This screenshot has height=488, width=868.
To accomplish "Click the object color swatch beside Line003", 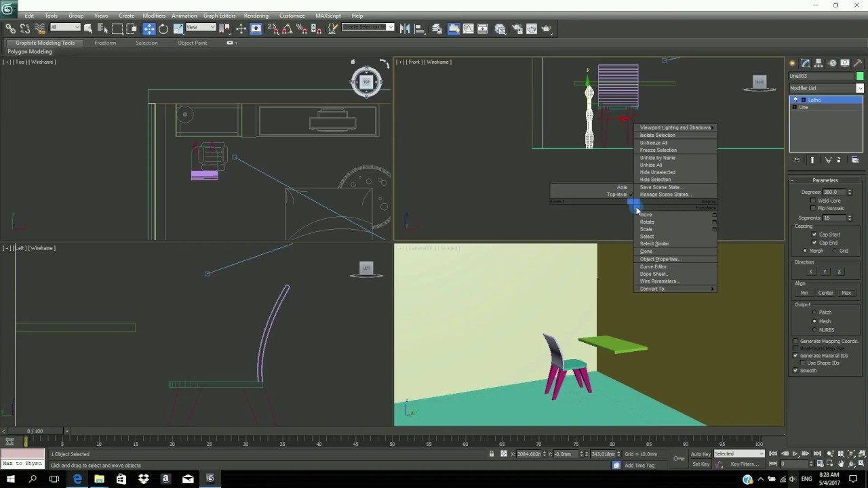I will pyautogui.click(x=860, y=76).
